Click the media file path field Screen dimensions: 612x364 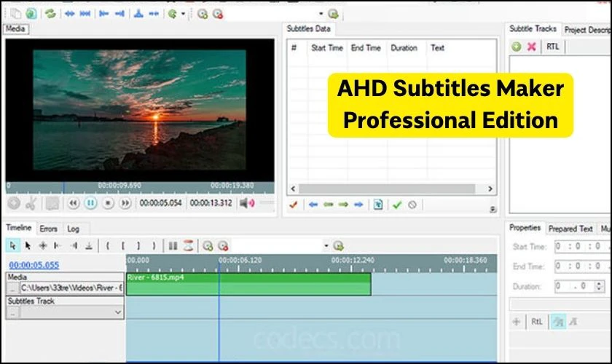click(72, 288)
